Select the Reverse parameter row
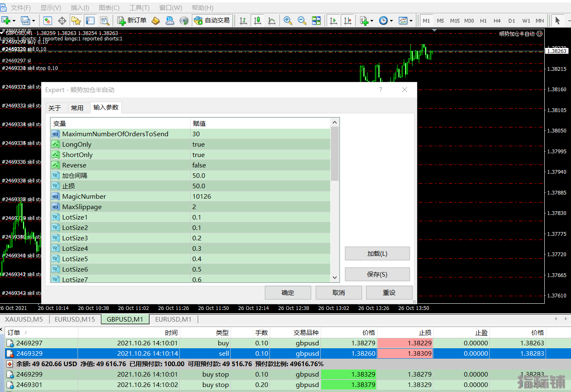The image size is (571, 392). (191, 165)
